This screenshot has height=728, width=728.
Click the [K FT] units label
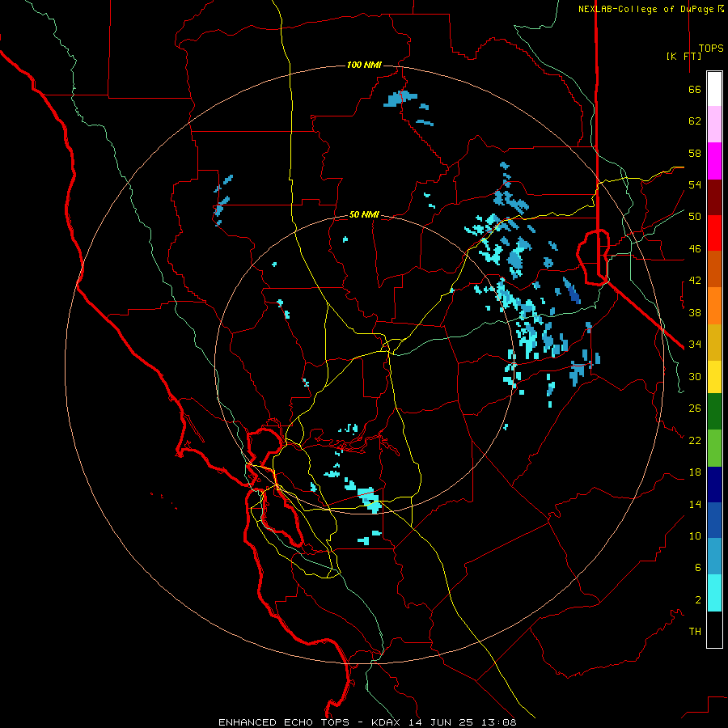[x=684, y=56]
